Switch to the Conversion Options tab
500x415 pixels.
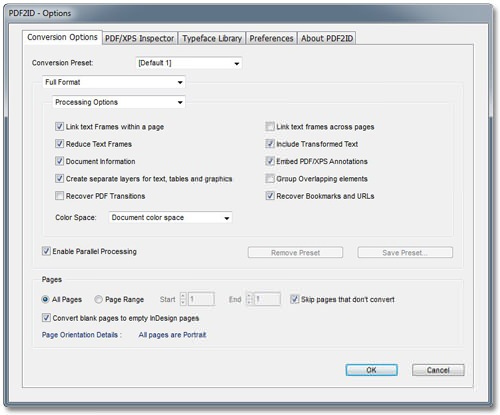click(x=62, y=37)
